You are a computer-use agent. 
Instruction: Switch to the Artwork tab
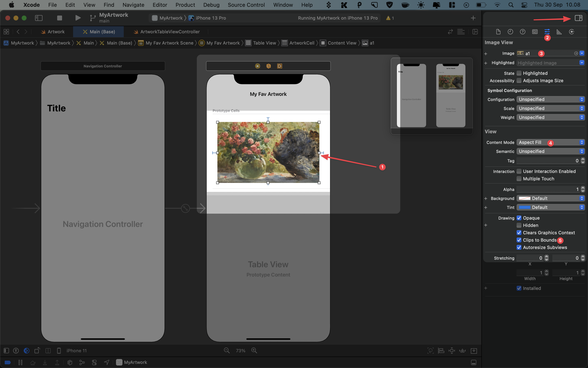(52, 32)
